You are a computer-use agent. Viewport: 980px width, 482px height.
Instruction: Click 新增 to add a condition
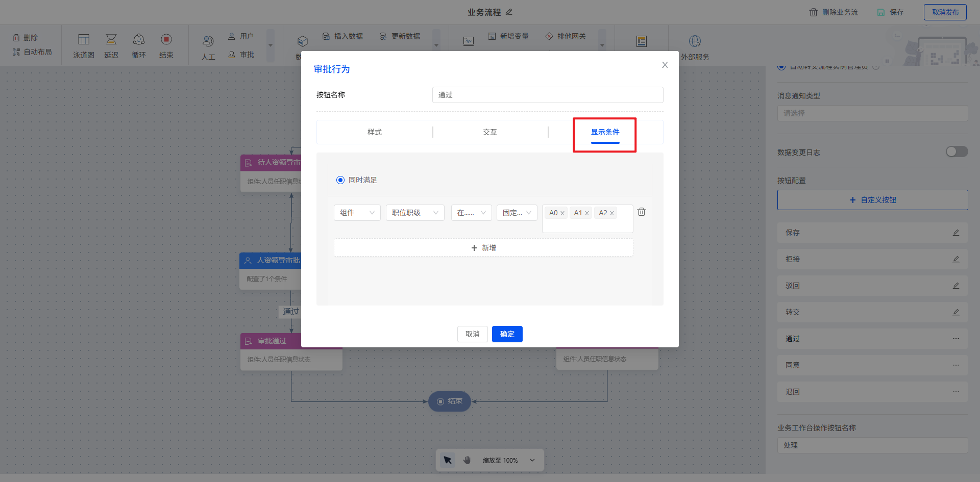pyautogui.click(x=483, y=248)
